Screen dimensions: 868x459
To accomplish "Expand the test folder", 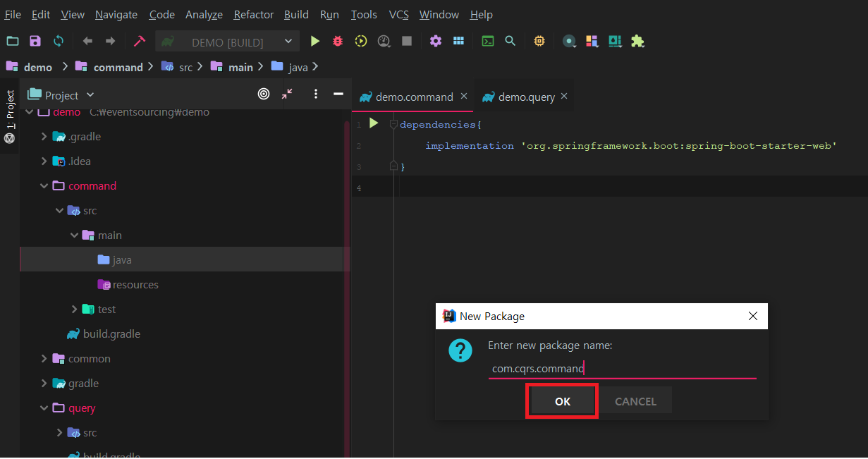I will point(75,310).
